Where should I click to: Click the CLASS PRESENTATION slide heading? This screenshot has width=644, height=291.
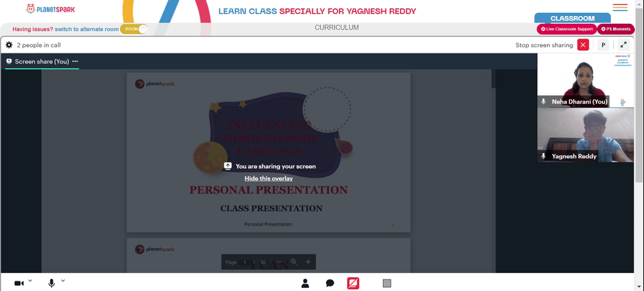pyautogui.click(x=271, y=209)
